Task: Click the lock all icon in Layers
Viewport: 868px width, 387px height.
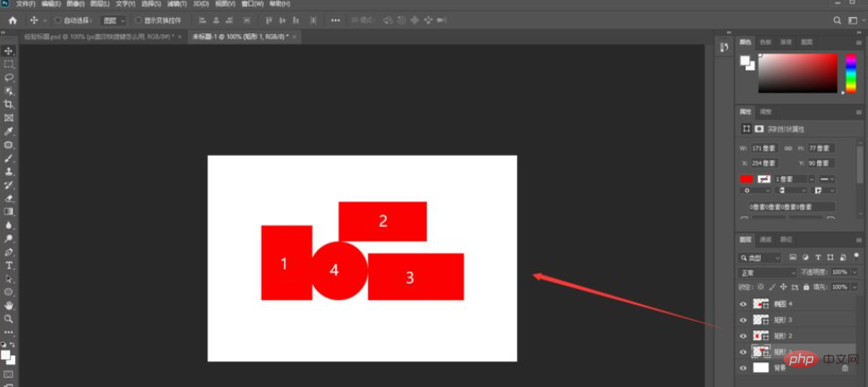Action: [x=806, y=287]
